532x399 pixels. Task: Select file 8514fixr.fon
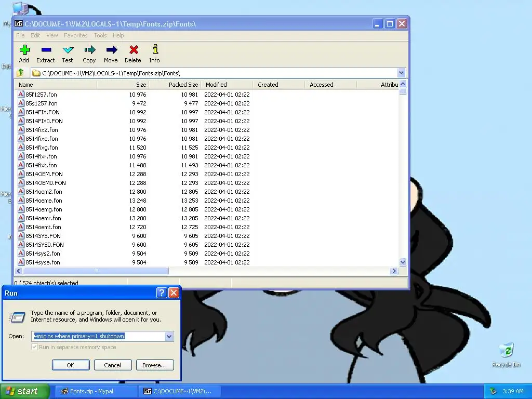[x=42, y=156]
